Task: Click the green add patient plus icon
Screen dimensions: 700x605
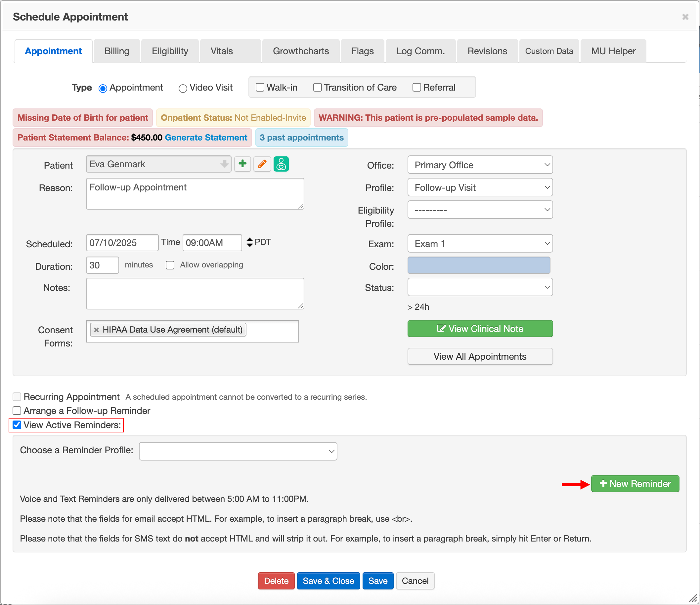Action: [242, 164]
